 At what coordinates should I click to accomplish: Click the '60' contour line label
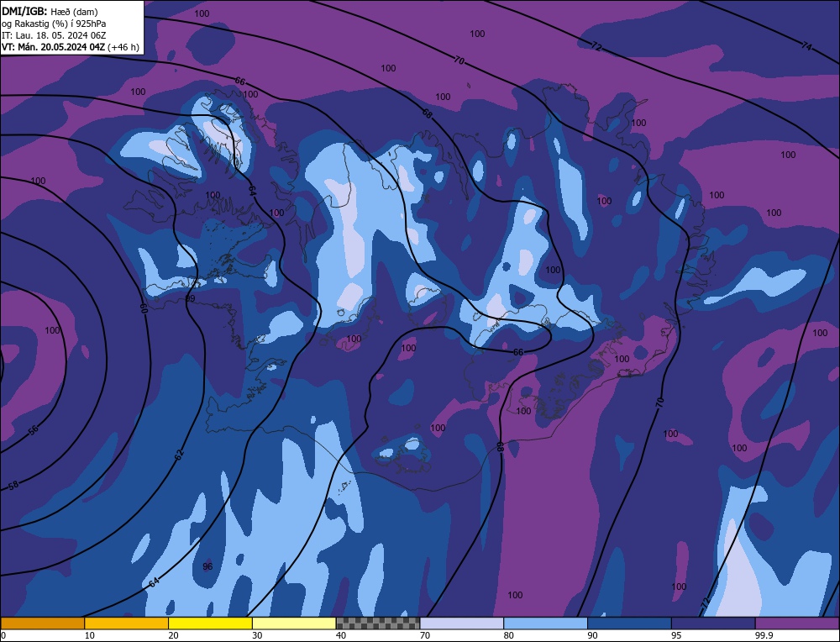coord(143,308)
